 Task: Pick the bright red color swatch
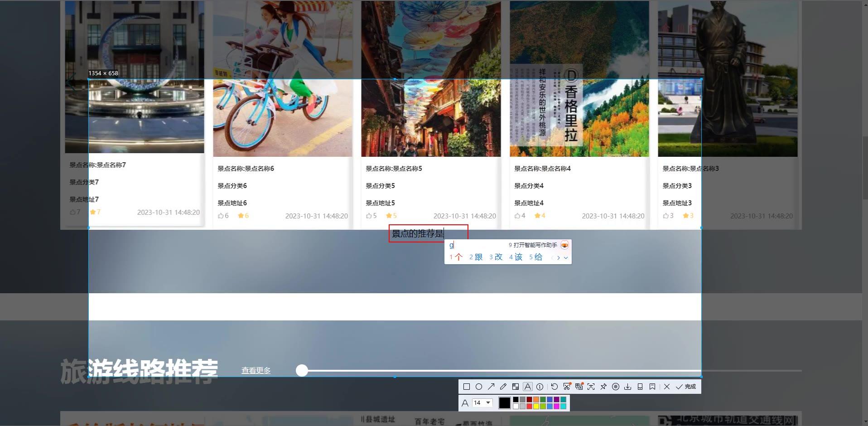[529, 406]
